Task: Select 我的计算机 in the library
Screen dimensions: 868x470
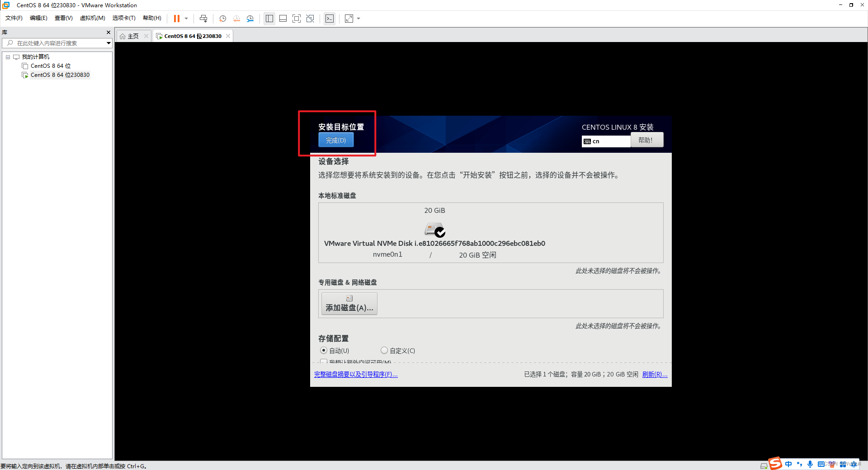Action: pyautogui.click(x=36, y=57)
